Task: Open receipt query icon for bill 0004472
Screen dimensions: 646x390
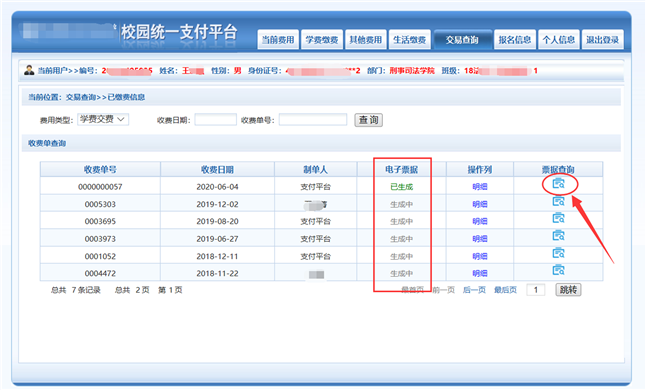Action: (558, 271)
